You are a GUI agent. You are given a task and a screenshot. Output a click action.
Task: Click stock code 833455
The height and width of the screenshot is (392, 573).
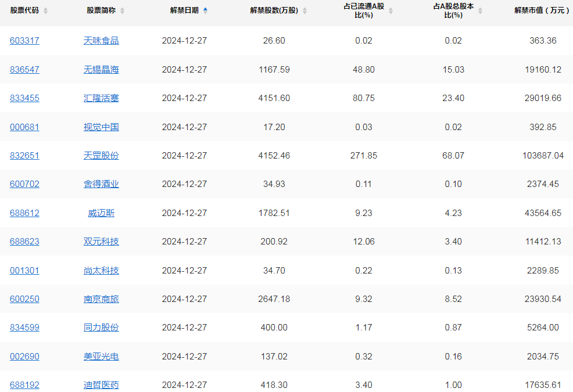[24, 98]
